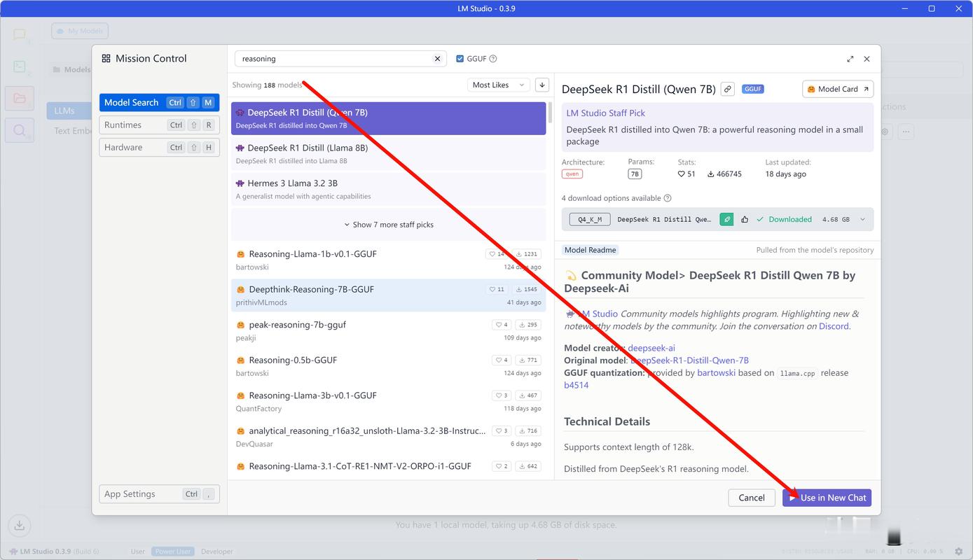
Task: Open the bartowski link
Action: (x=716, y=373)
